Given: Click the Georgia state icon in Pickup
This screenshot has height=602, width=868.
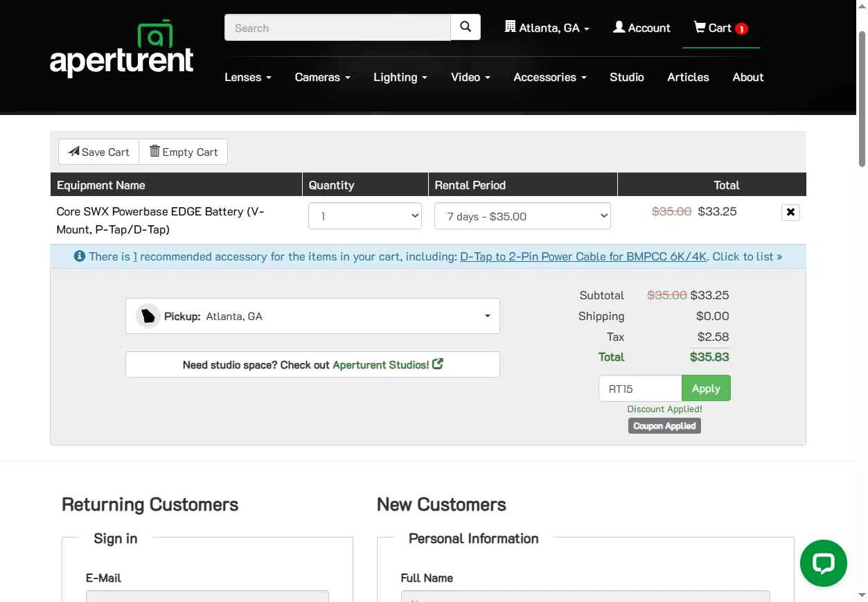Looking at the screenshot, I should 148,316.
